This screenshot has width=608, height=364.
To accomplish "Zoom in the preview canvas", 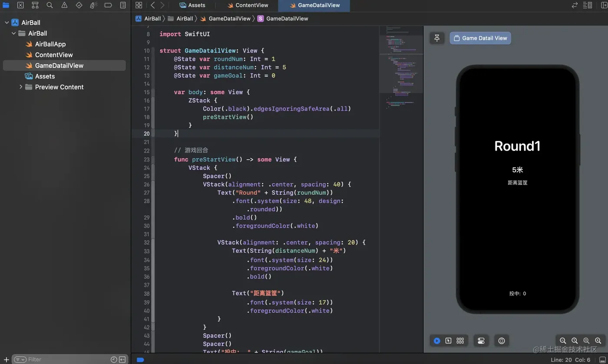I will coord(598,341).
